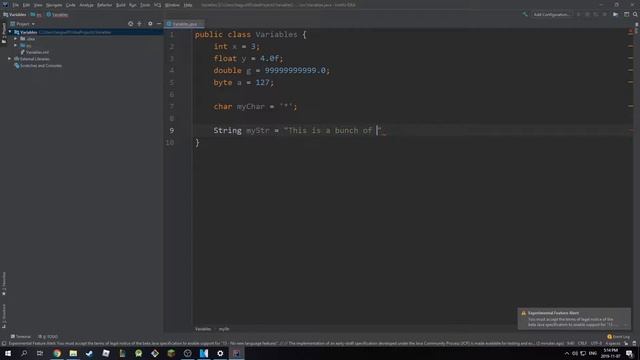Open Steam from the taskbar

(x=89, y=353)
